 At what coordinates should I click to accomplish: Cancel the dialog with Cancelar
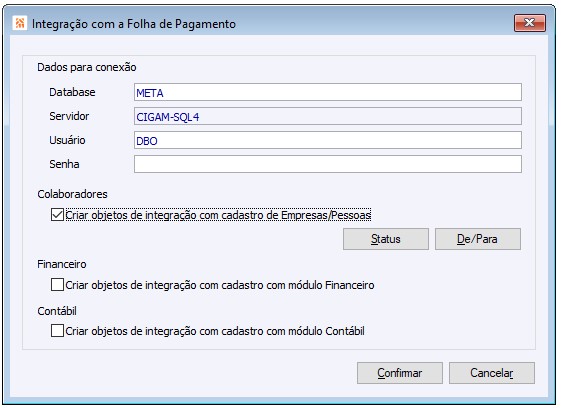point(492,373)
